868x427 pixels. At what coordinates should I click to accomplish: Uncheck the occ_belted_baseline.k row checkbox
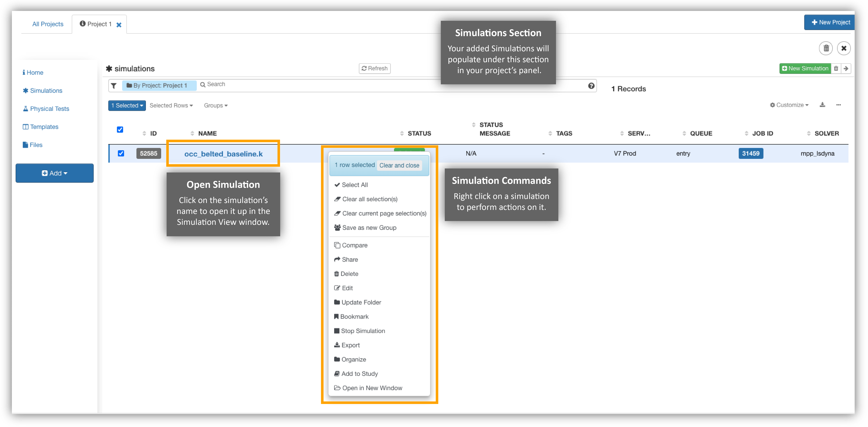point(121,153)
